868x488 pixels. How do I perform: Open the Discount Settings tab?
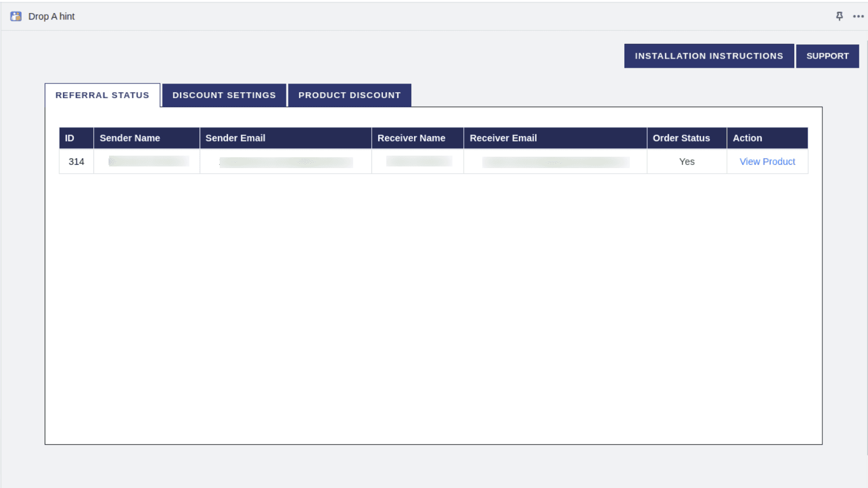pos(224,95)
